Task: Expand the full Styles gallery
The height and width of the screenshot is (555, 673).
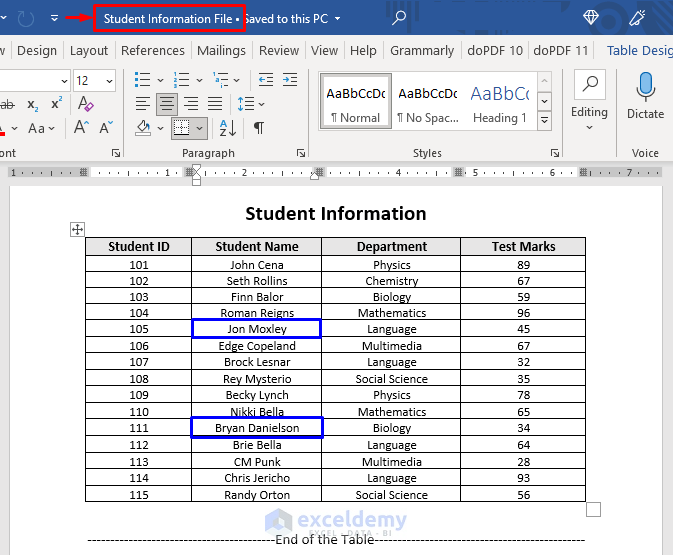Action: 544,120
